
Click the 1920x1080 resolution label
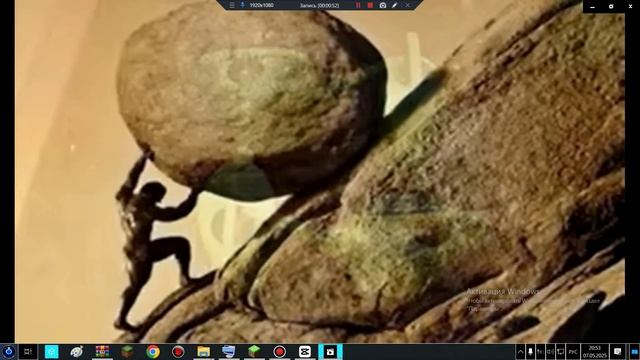click(x=262, y=5)
